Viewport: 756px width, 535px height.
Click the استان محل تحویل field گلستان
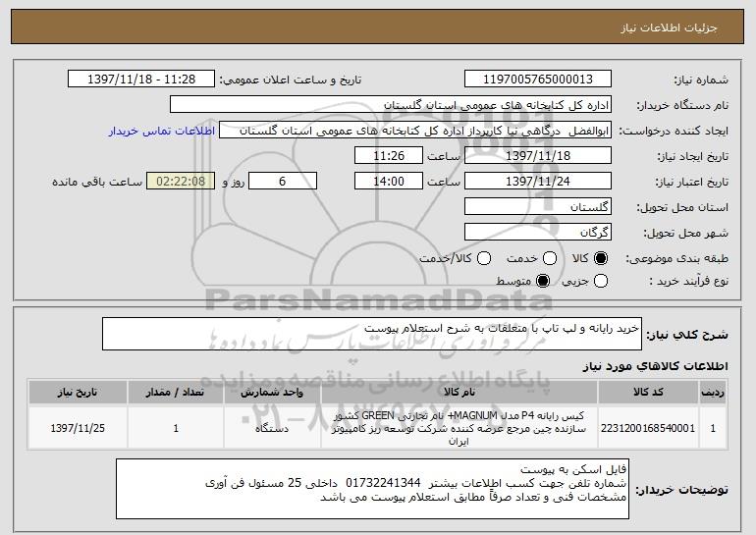pyautogui.click(x=536, y=207)
